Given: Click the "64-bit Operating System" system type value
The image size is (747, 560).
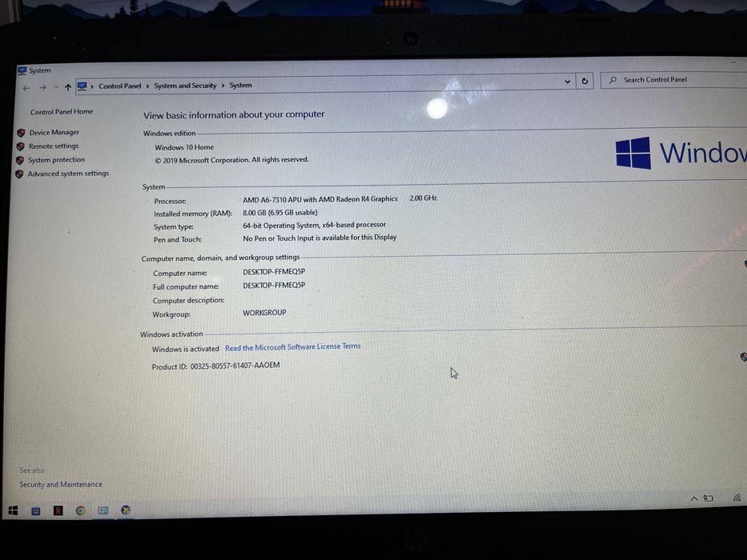Looking at the screenshot, I should (x=315, y=226).
